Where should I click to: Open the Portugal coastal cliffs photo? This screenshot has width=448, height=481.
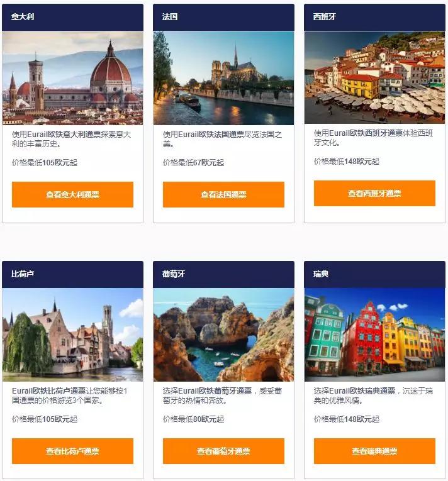[223, 334]
